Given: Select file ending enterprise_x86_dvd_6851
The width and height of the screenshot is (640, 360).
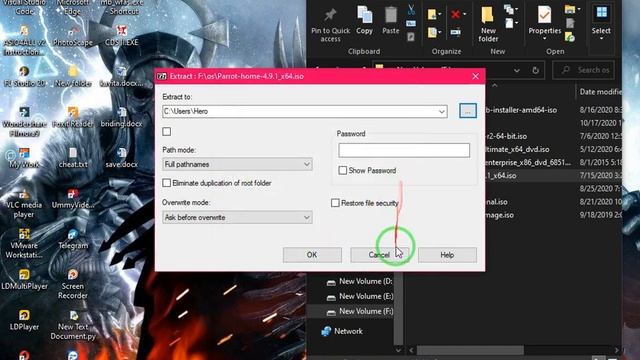Looking at the screenshot, I should pyautogui.click(x=528, y=162).
